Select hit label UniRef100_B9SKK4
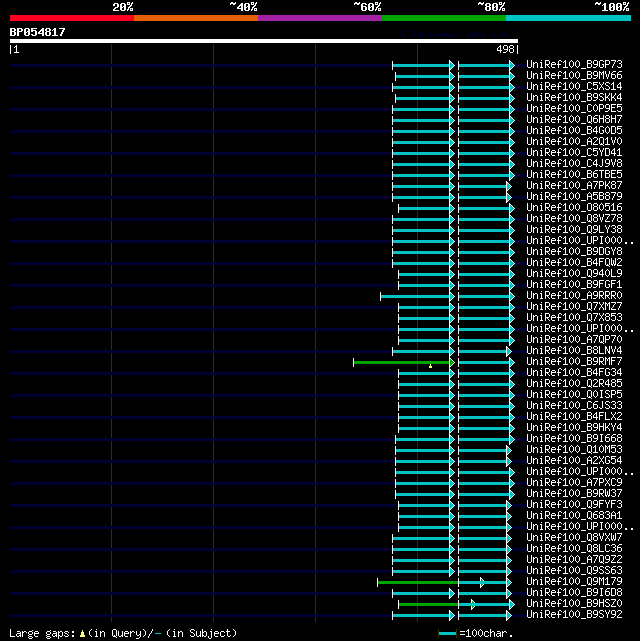Image resolution: width=640 pixels, height=641 pixels. point(574,98)
